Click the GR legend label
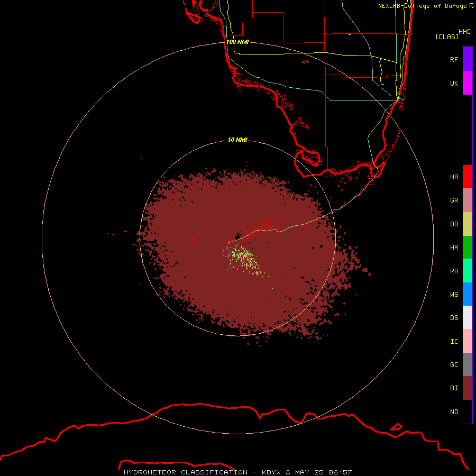This screenshot has height=476, width=476. click(454, 200)
